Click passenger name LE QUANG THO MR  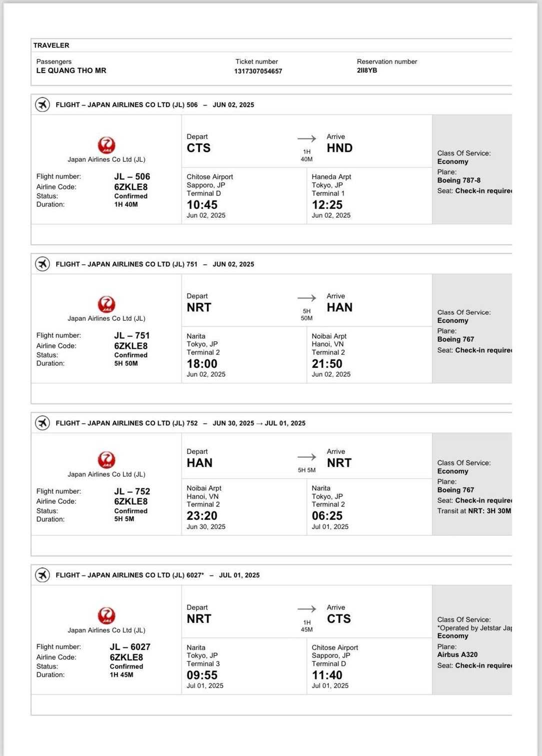click(71, 71)
